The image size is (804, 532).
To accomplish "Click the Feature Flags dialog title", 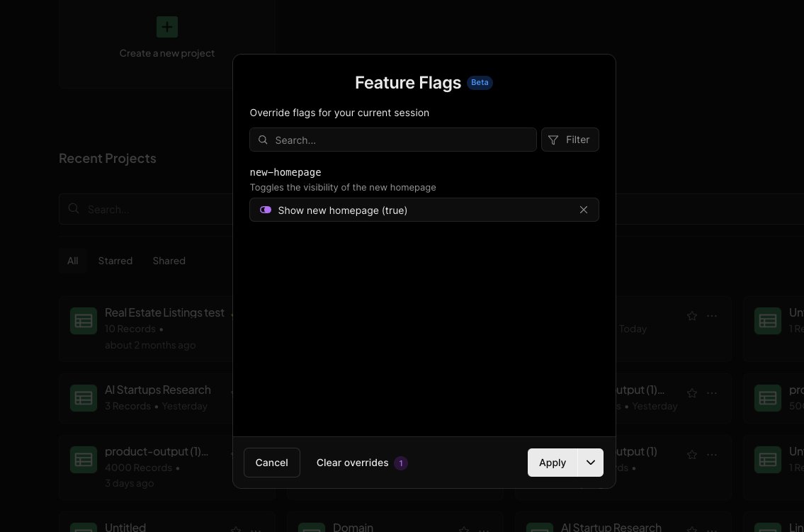I will coord(408,82).
